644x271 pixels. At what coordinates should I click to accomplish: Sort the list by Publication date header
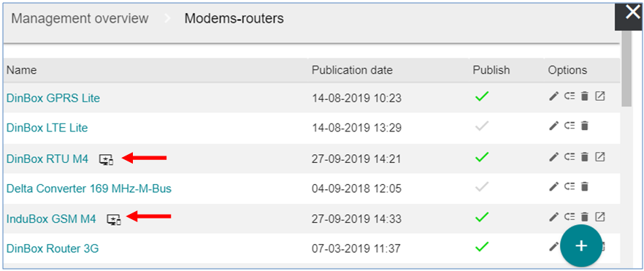(x=352, y=70)
